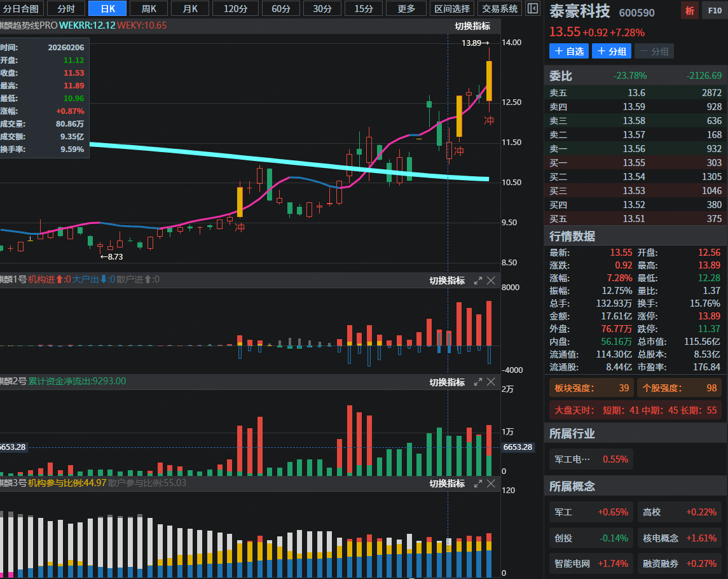Close the 麒麟1号 indicator panel

(491, 281)
